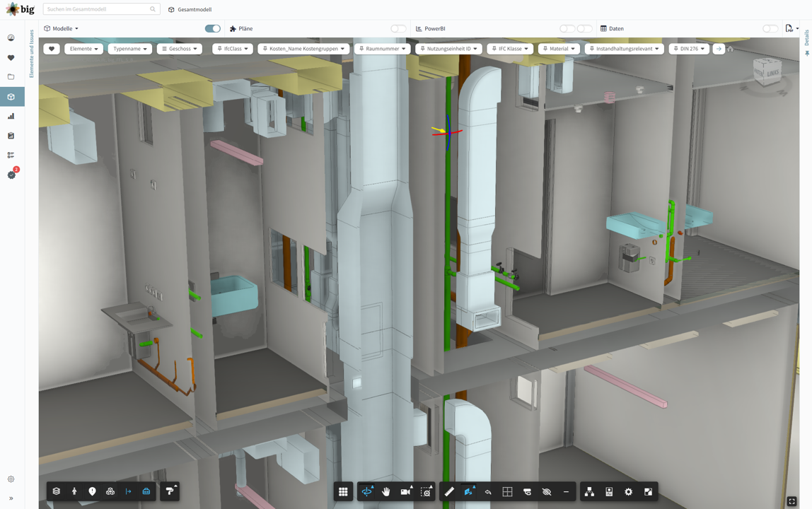812x509 pixels.
Task: Open the model structure tree icon
Action: (x=589, y=491)
